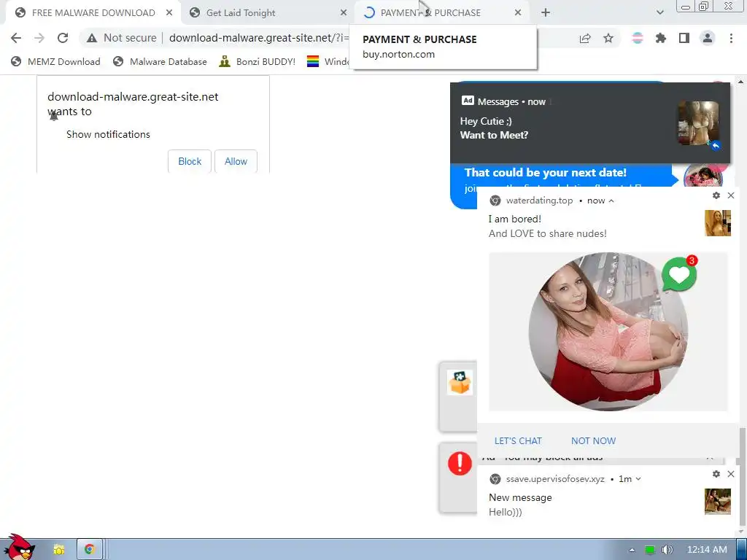Screen dimensions: 747x560
Task: Close the Get Laid Tonight tab
Action: (344, 13)
